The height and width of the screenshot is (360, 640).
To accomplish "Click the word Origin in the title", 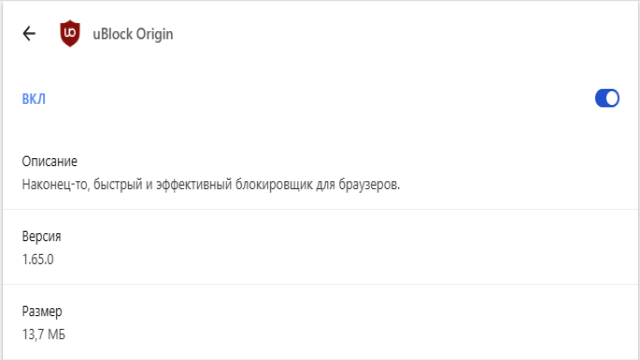I will click(x=154, y=34).
